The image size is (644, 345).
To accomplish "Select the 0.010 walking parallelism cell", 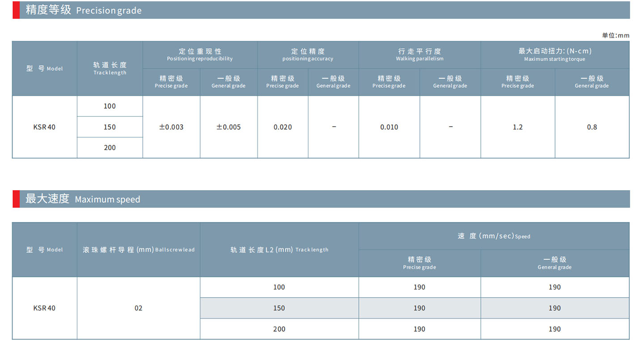I will [x=389, y=127].
